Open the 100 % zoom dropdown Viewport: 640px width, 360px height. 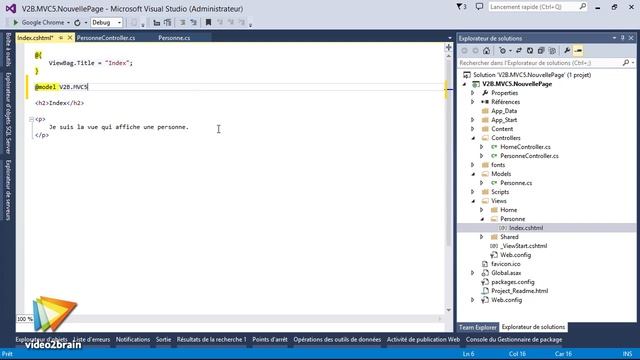25,319
